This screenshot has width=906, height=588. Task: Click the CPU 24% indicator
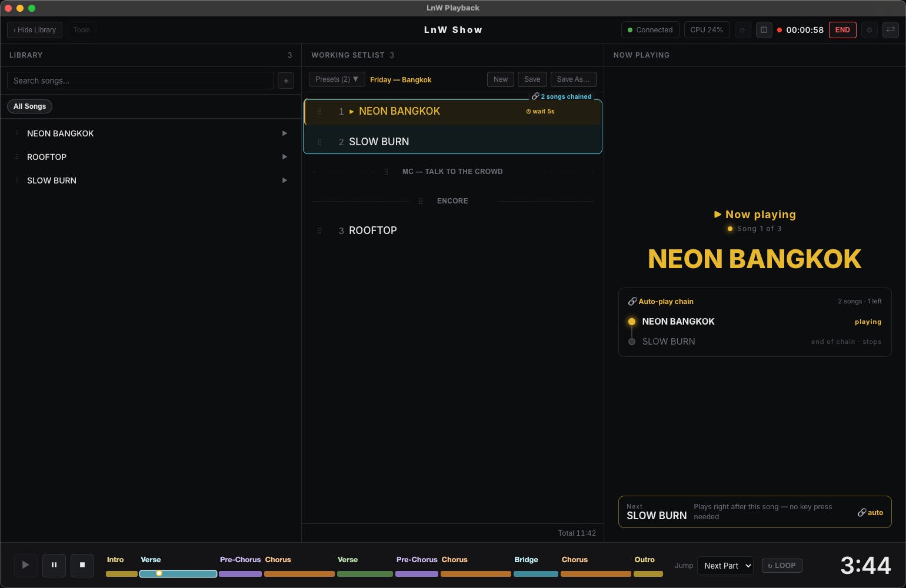707,30
